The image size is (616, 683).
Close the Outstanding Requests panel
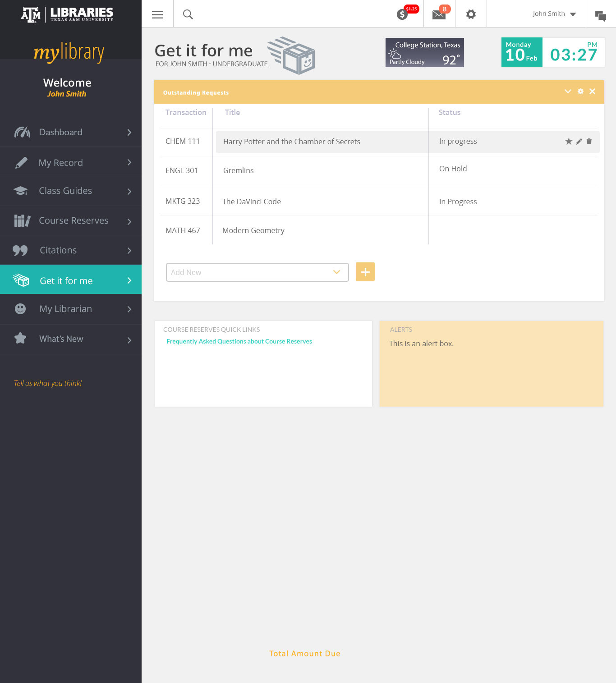(x=593, y=92)
